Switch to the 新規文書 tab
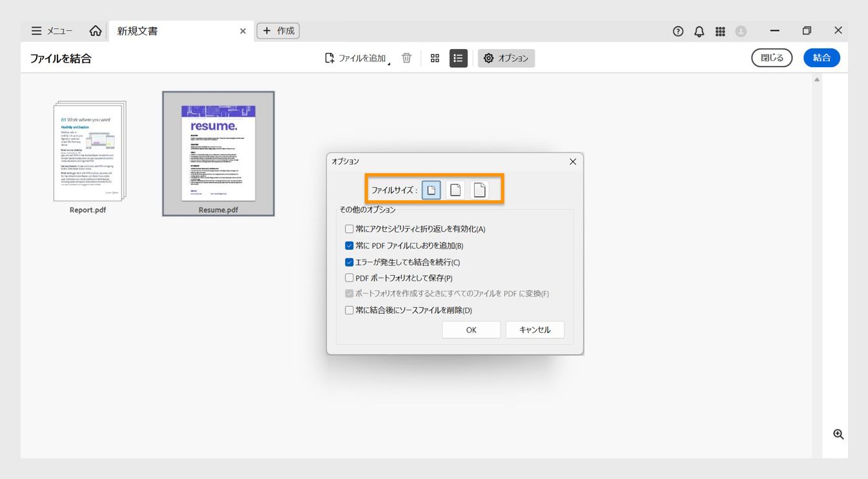Screen dimensions: 868x479 (x=136, y=30)
